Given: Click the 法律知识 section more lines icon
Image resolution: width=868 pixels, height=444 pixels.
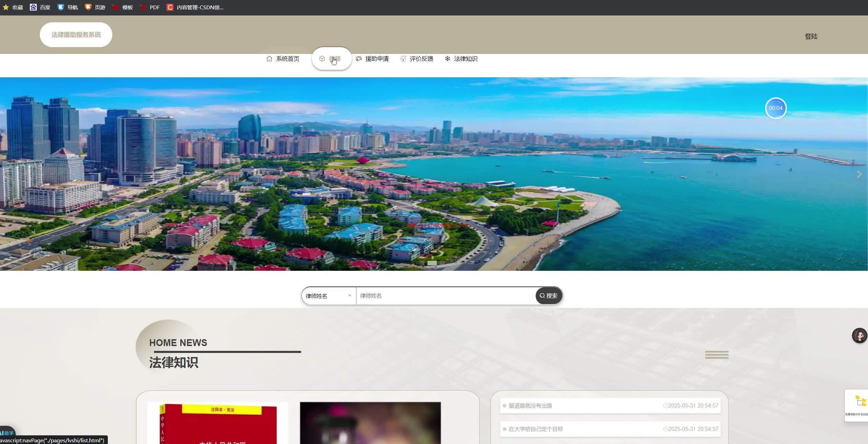Looking at the screenshot, I should (717, 355).
